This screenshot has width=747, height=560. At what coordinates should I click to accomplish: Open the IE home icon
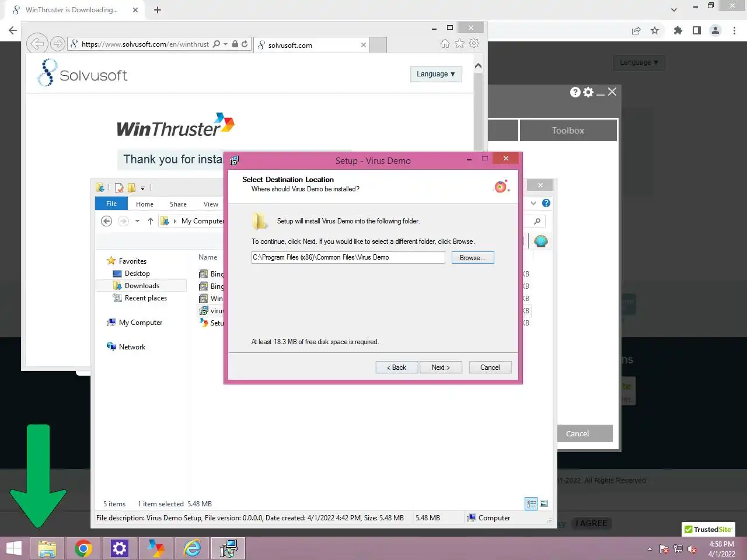[445, 44]
